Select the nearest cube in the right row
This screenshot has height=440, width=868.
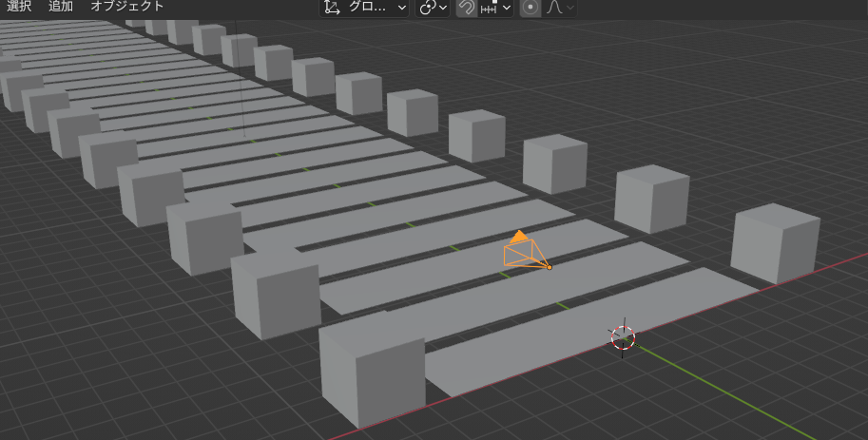774,243
